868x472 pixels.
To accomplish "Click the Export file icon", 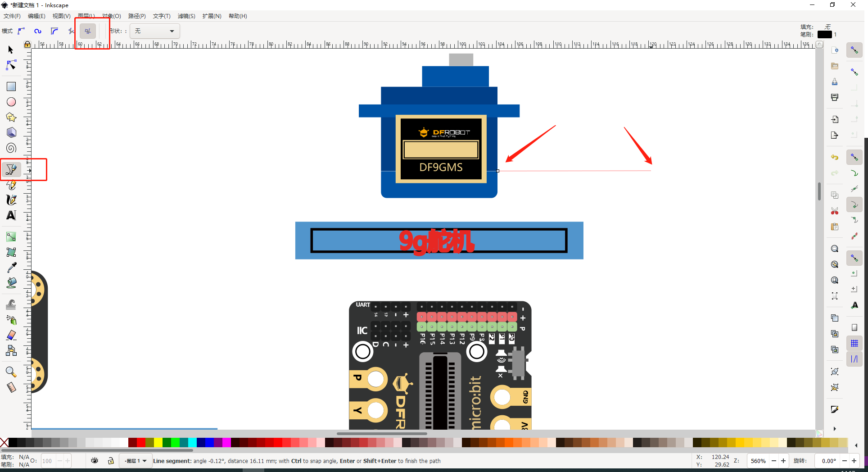I will tap(835, 135).
